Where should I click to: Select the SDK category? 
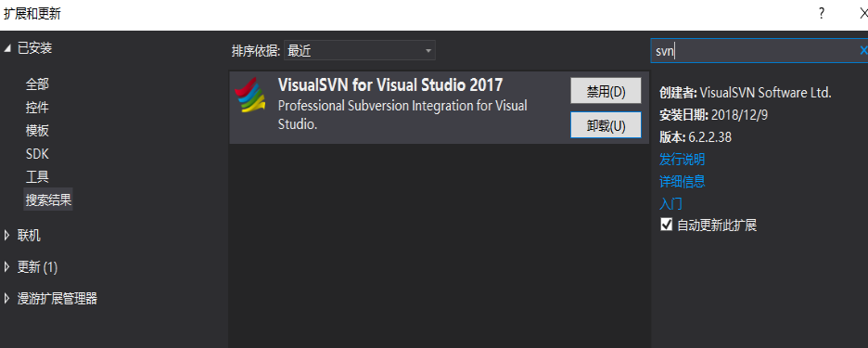click(x=37, y=153)
